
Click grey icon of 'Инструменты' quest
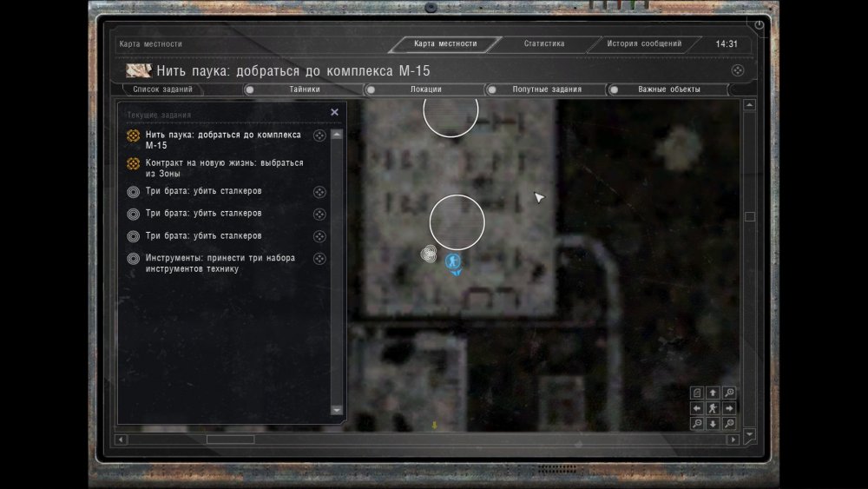coord(133,259)
